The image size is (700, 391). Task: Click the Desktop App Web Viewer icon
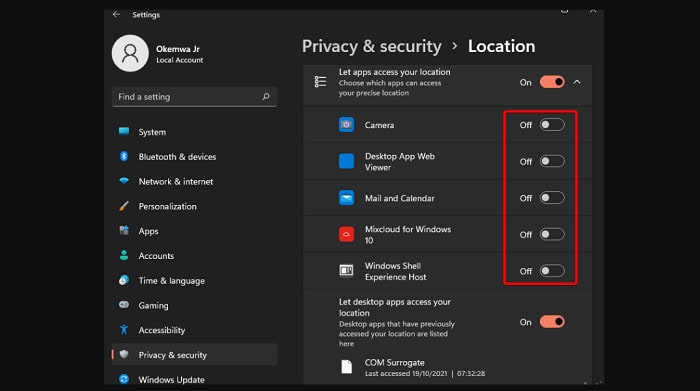(x=346, y=161)
